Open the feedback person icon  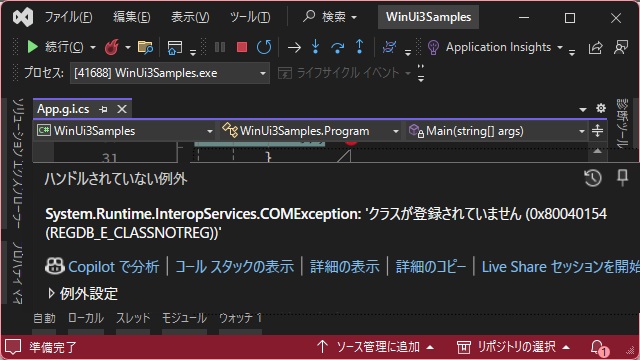tap(621, 47)
